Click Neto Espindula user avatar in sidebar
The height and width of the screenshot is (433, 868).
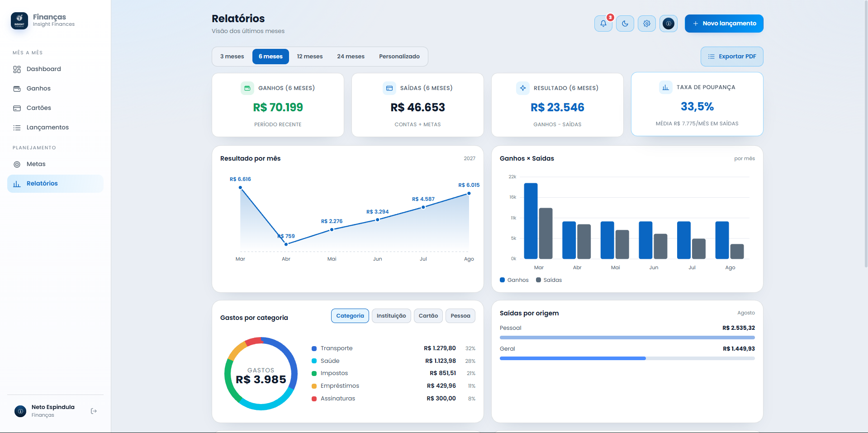pyautogui.click(x=20, y=411)
